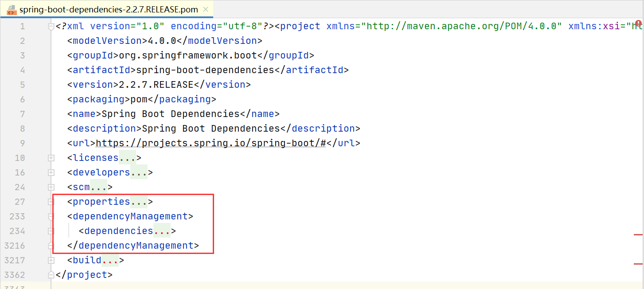The width and height of the screenshot is (644, 289).
Task: Click the opening modelVersion tag name
Action: (107, 41)
